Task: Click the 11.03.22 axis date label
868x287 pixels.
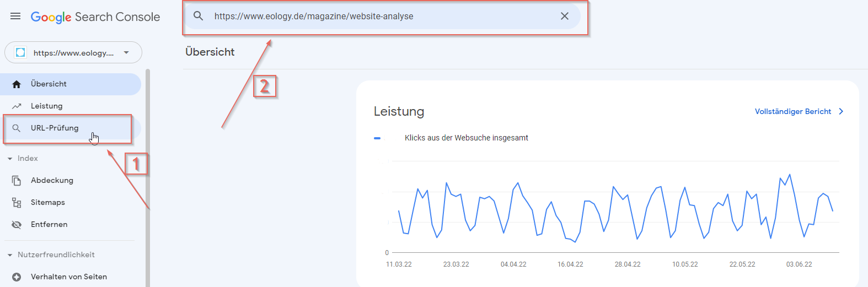Action: click(x=399, y=264)
